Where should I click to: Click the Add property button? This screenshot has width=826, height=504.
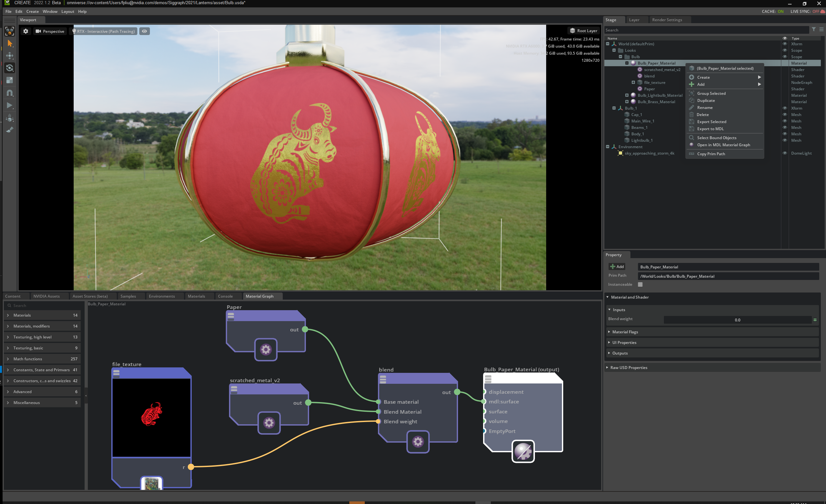(x=617, y=267)
